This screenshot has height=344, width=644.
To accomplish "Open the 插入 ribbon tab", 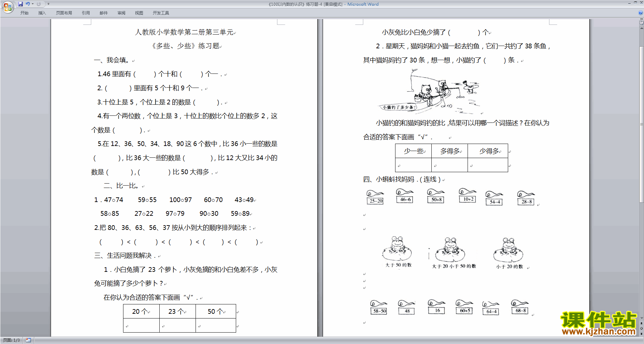I will (42, 13).
